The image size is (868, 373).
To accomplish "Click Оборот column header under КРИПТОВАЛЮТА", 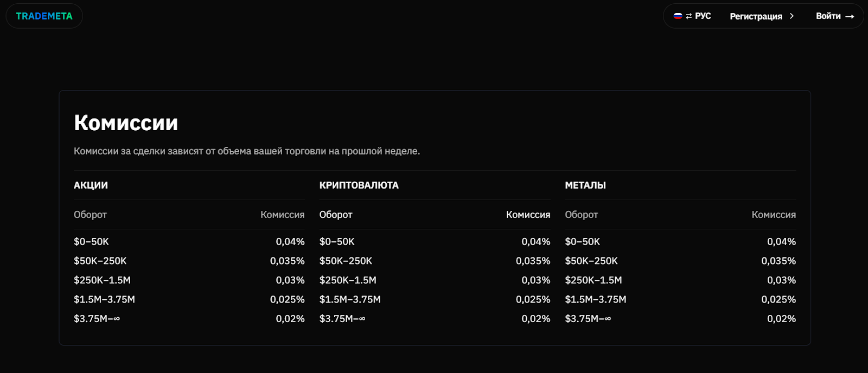I will pyautogui.click(x=336, y=215).
